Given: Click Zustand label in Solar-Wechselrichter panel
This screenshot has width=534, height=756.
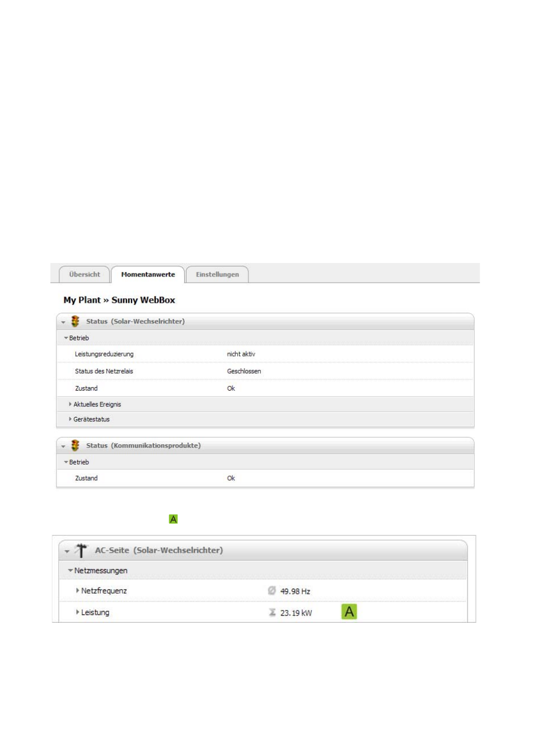Looking at the screenshot, I should [x=86, y=388].
